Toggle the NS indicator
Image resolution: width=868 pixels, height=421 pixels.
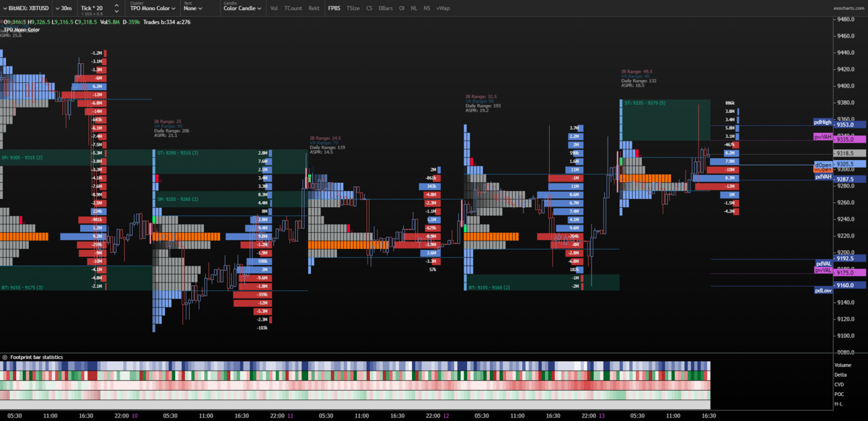click(x=427, y=8)
